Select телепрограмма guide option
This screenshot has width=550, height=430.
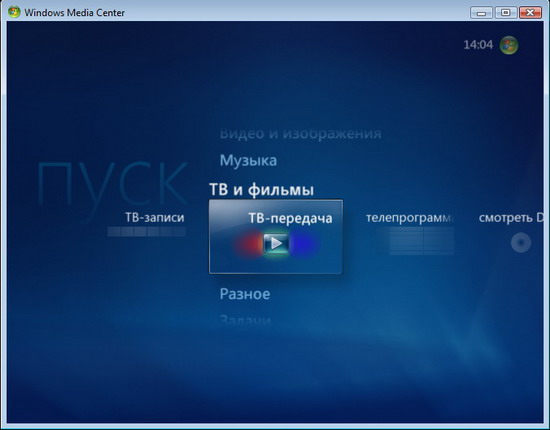coord(410,218)
